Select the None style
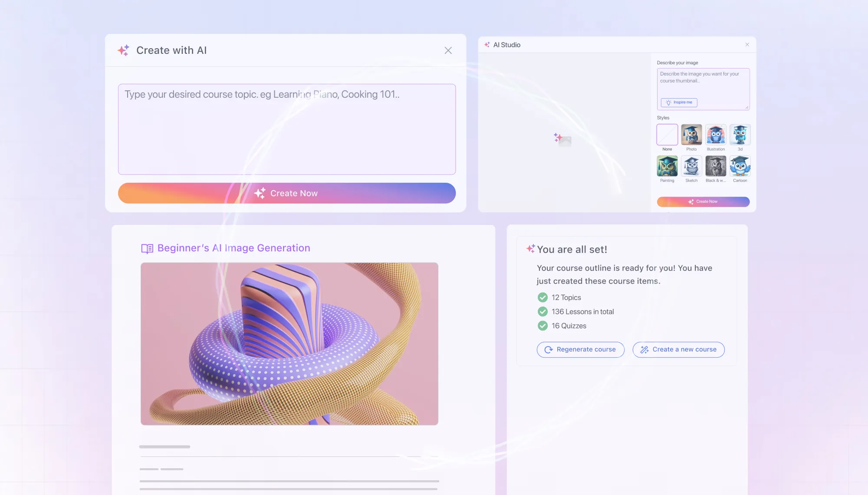 667,135
